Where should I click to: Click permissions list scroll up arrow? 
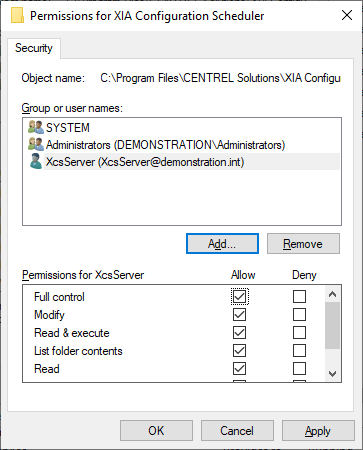(x=332, y=294)
